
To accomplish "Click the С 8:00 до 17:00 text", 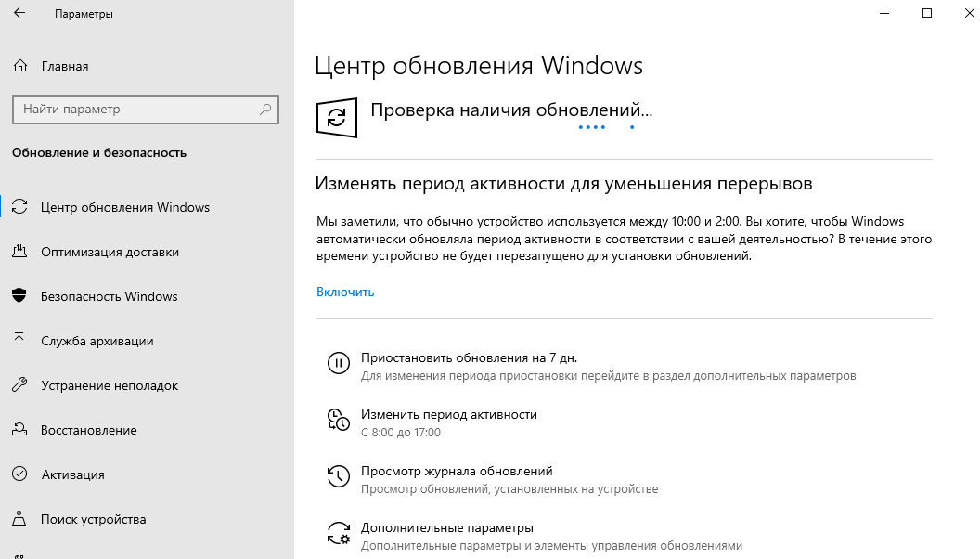I will tap(401, 432).
